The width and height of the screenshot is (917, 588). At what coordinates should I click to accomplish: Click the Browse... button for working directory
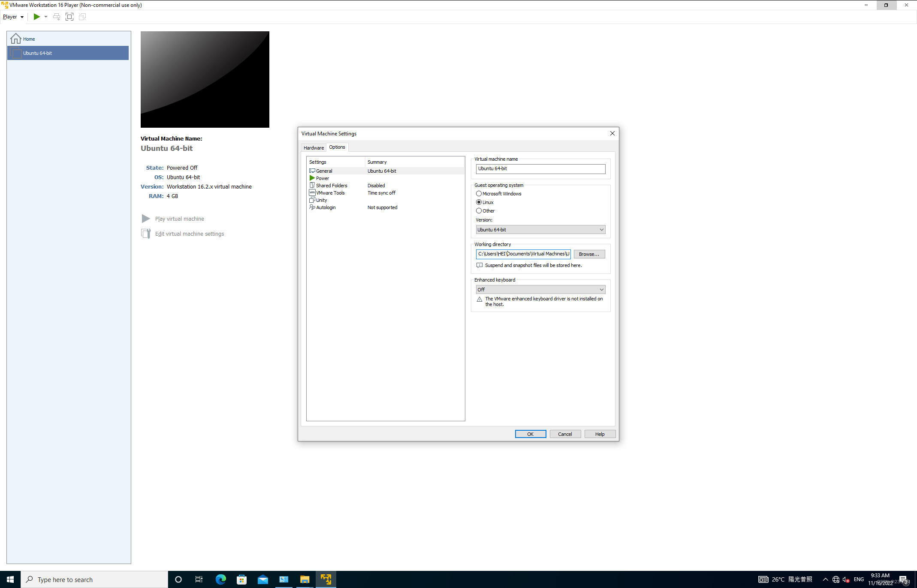[x=589, y=254]
